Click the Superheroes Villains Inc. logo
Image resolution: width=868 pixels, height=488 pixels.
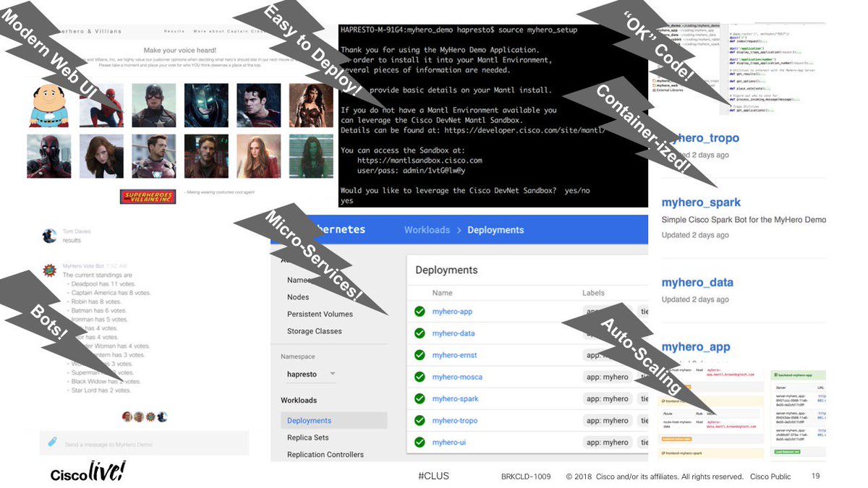coord(148,196)
